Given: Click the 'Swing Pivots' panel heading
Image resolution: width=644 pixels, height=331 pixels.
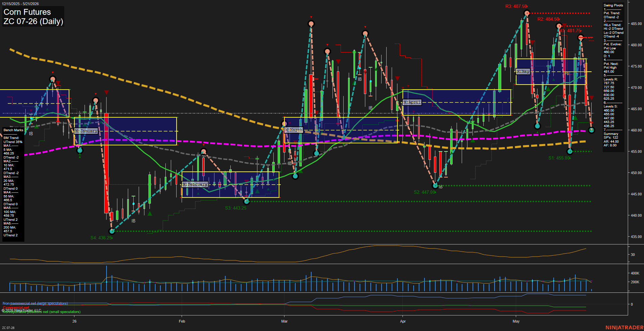Looking at the screenshot, I should [x=613, y=5].
